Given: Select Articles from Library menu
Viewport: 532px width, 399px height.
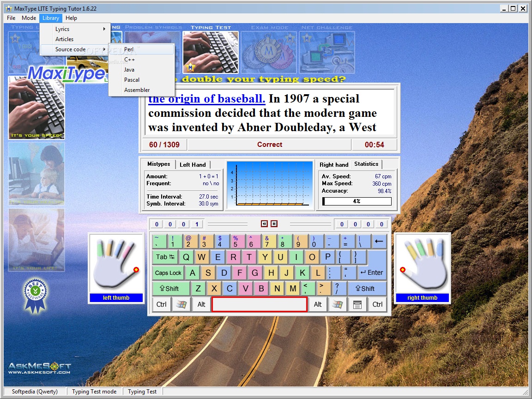Looking at the screenshot, I should [75, 39].
